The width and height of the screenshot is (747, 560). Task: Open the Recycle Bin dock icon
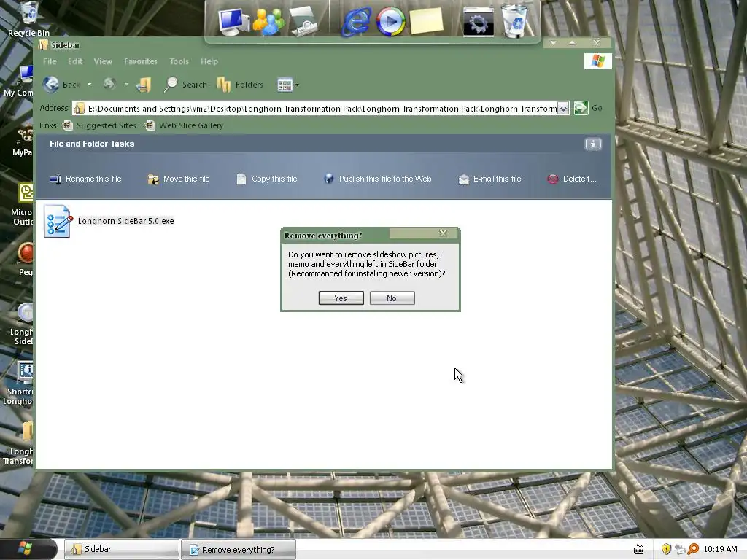pos(514,21)
